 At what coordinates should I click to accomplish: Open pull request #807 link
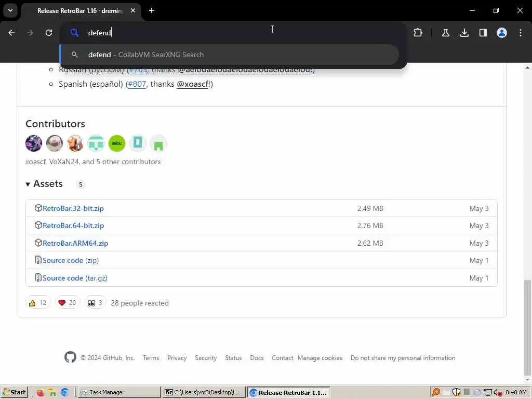tap(137, 84)
